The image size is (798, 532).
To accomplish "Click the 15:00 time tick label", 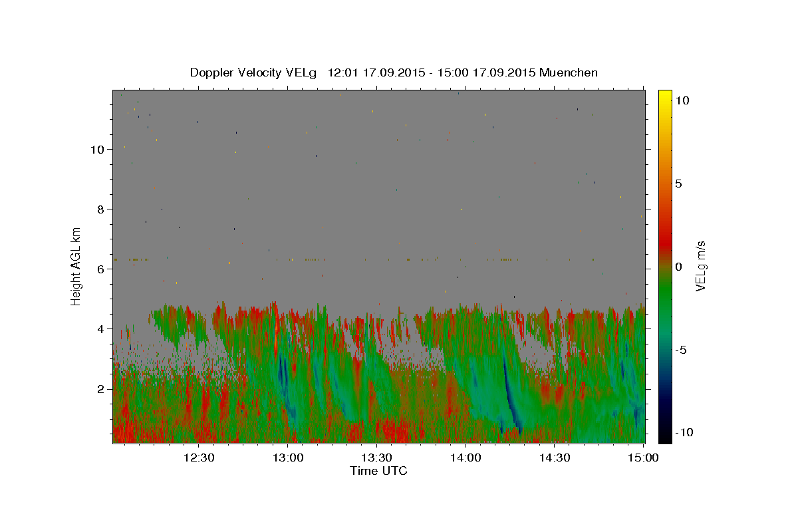I will tap(643, 458).
